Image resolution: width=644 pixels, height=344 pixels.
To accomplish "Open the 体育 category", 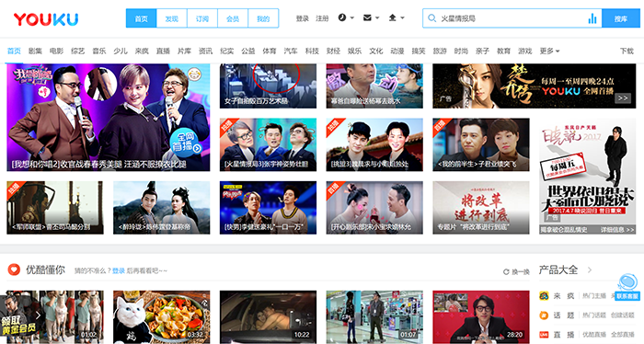I will 270,51.
